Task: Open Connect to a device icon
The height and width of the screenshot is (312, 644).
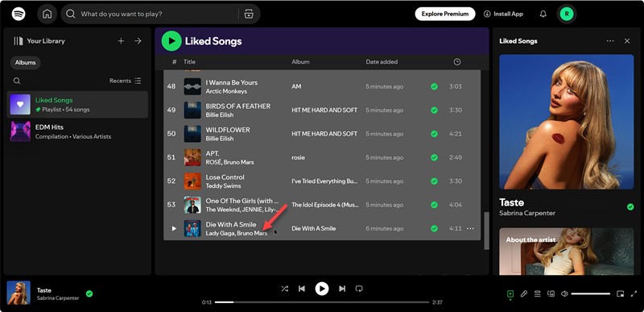Action: point(551,294)
